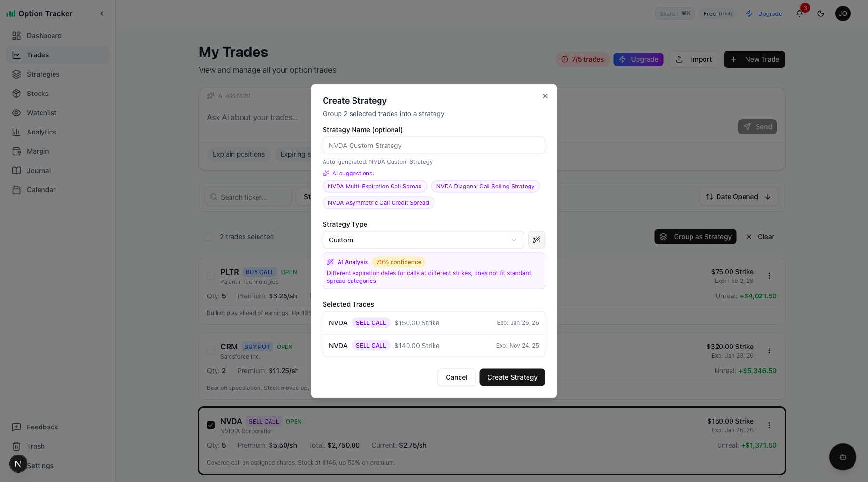Toggle dark mode moon icon

[821, 13]
